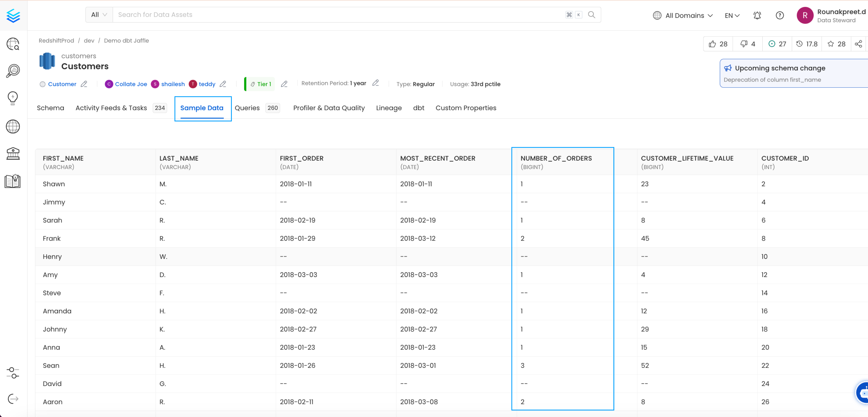Open Observability insights from the sidebar

pyautogui.click(x=12, y=71)
